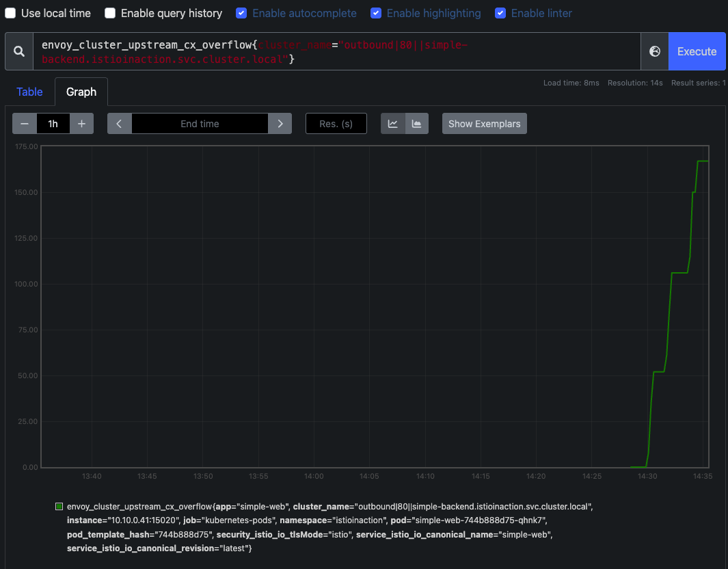Switch to stacked area graph icon

[417, 124]
